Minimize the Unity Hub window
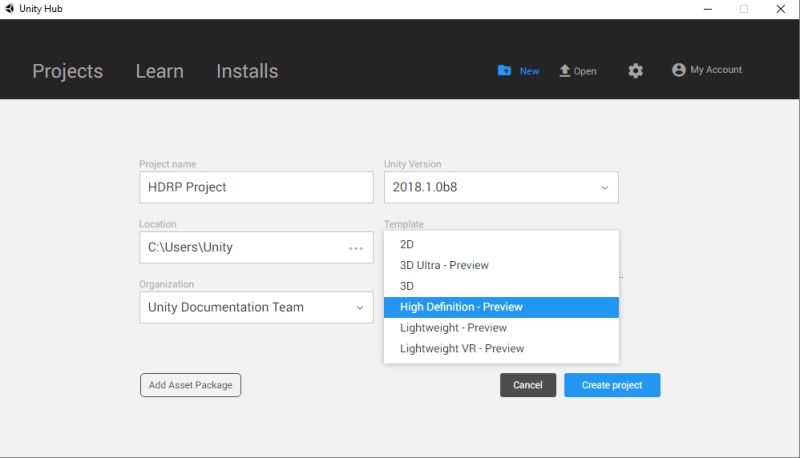The height and width of the screenshot is (458, 800). point(708,9)
